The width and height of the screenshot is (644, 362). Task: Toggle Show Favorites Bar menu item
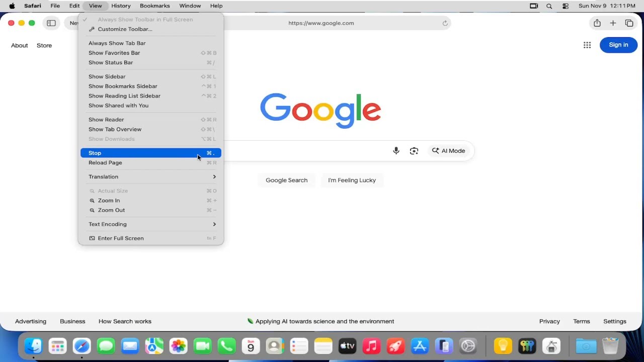(x=151, y=53)
